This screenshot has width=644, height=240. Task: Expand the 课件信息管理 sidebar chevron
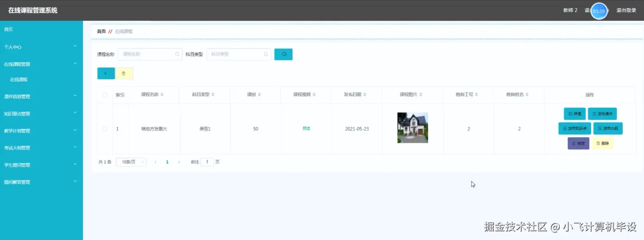click(x=75, y=95)
